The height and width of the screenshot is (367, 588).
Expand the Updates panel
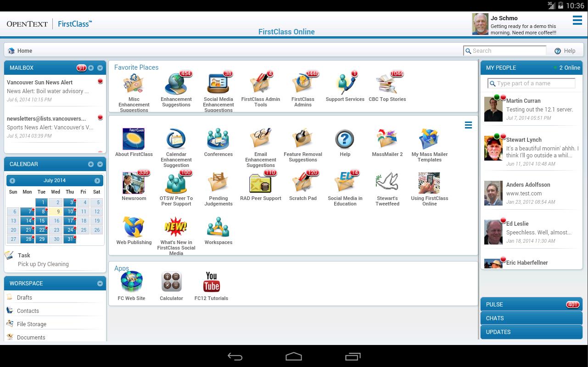point(532,332)
